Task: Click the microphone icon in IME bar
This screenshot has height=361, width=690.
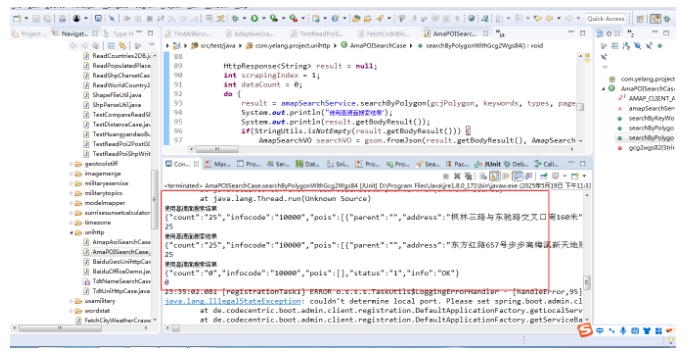Action: click(623, 331)
